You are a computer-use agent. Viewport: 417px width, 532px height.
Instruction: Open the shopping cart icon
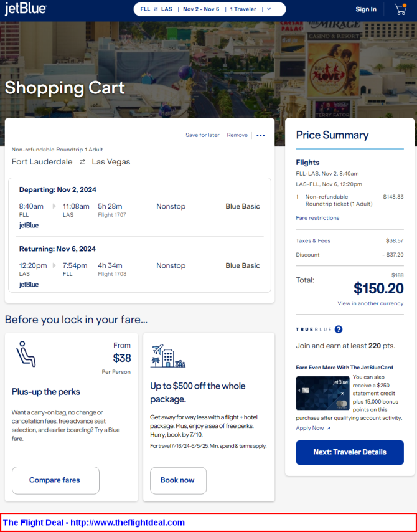pos(400,9)
